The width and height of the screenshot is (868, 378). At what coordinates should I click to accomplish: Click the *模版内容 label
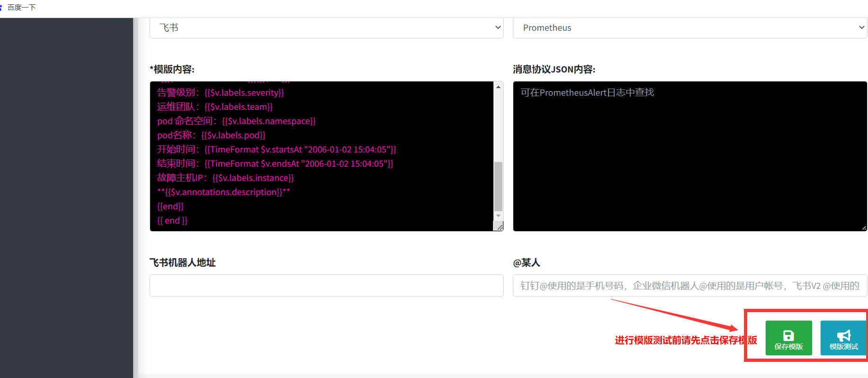172,69
